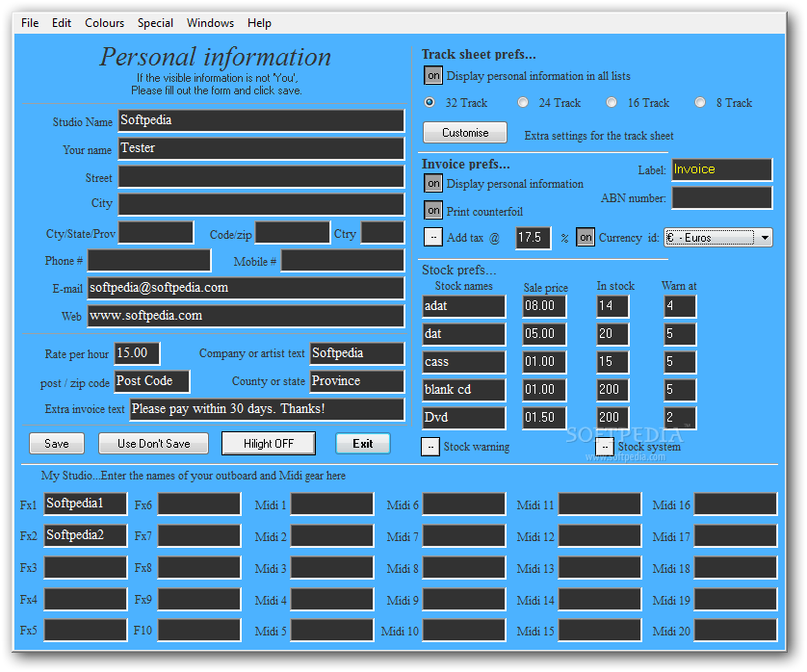Toggle Display personal information in all lists
This screenshot has width=807, height=672.
(433, 76)
